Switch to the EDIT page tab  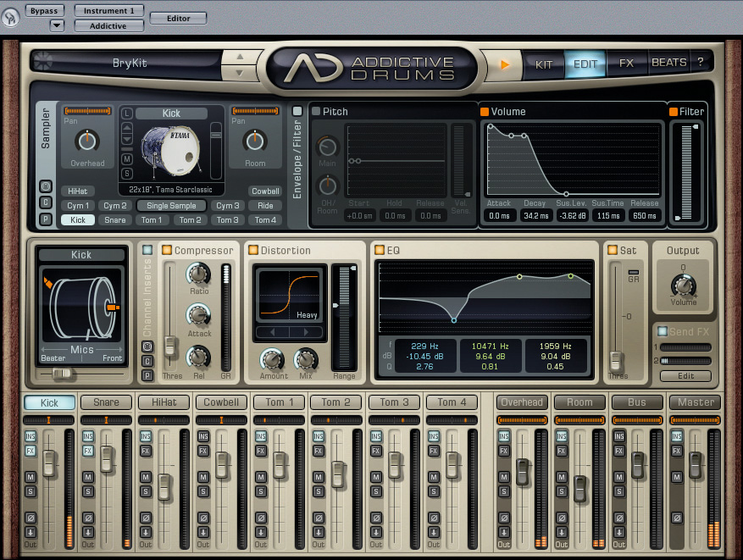pos(585,64)
